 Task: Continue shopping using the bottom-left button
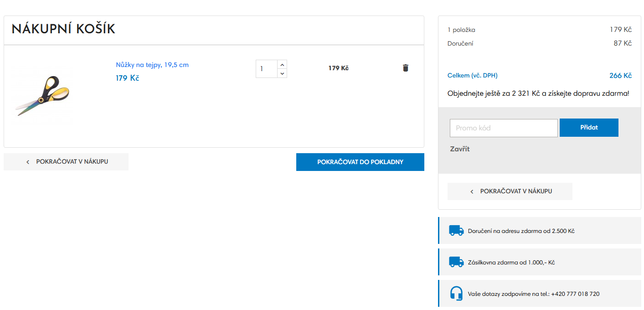tap(66, 161)
